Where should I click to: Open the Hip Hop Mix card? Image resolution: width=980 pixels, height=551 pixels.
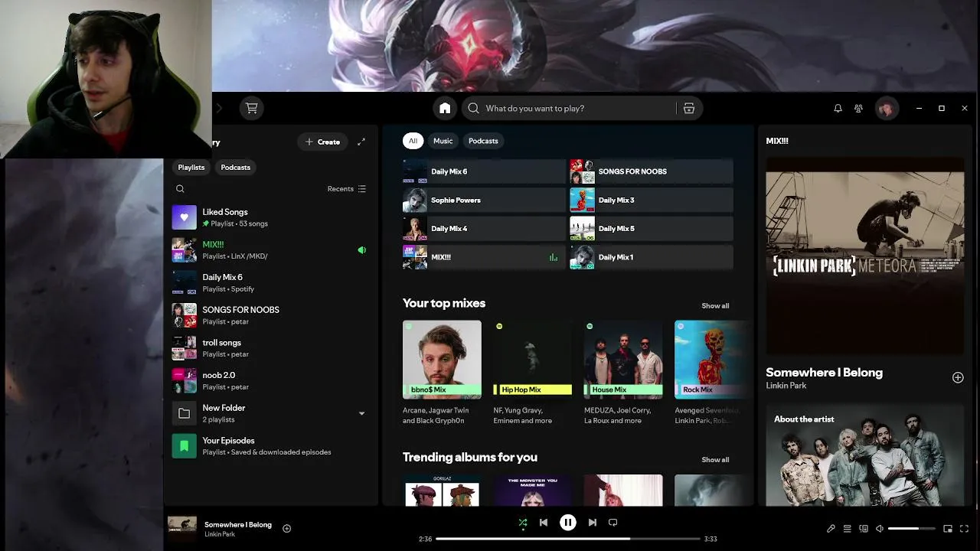coord(532,373)
